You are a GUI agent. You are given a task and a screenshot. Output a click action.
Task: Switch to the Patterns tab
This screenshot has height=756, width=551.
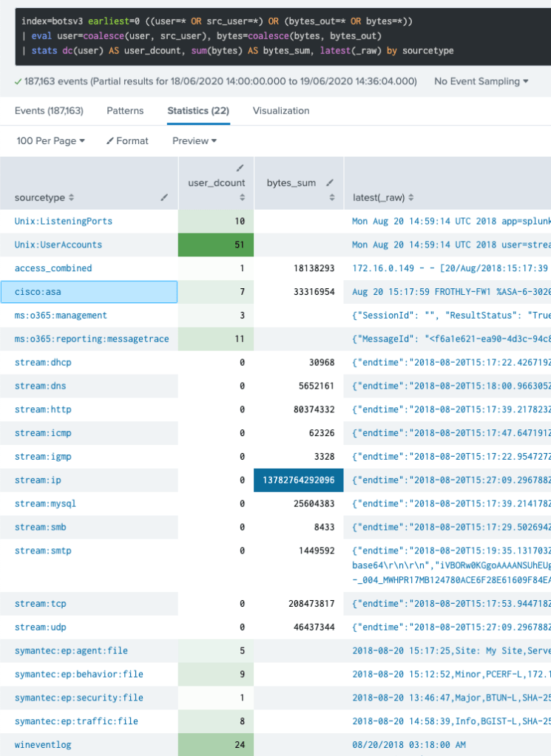pyautogui.click(x=125, y=111)
